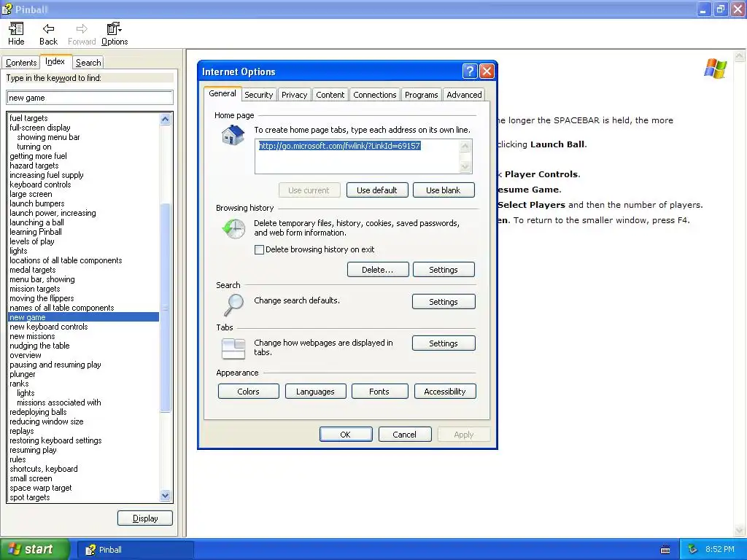Click the Use current button
Image resolution: width=747 pixels, height=560 pixels.
pyautogui.click(x=309, y=190)
